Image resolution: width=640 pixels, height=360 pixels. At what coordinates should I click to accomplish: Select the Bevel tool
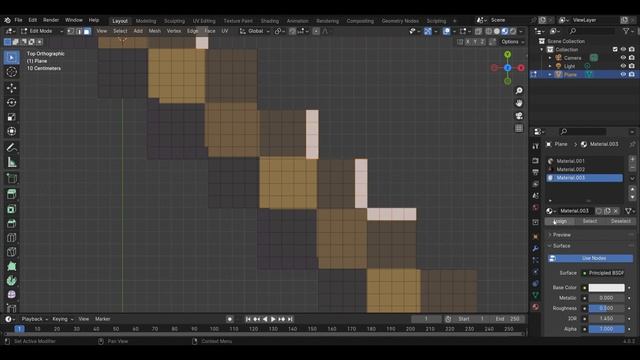pos(11,223)
